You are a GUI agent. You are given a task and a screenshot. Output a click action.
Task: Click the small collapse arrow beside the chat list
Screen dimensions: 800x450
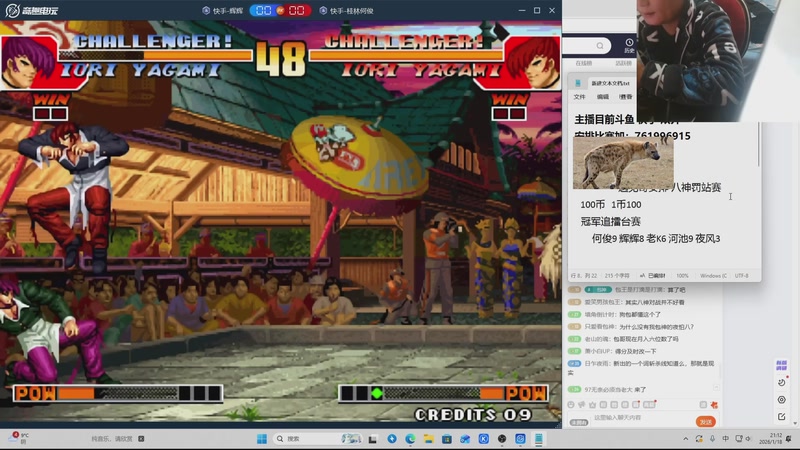(x=716, y=388)
